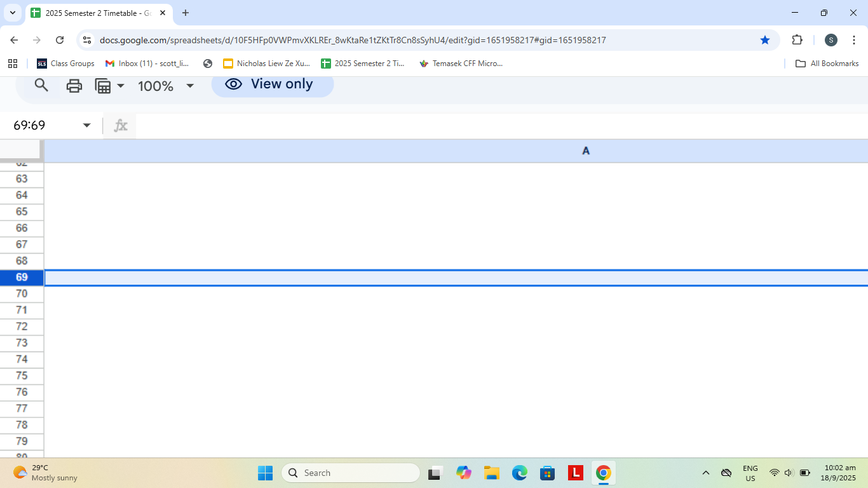Screen dimensions: 868x488
Task: Select the 2025 Semester 2 Timetable tab
Action: [95, 13]
